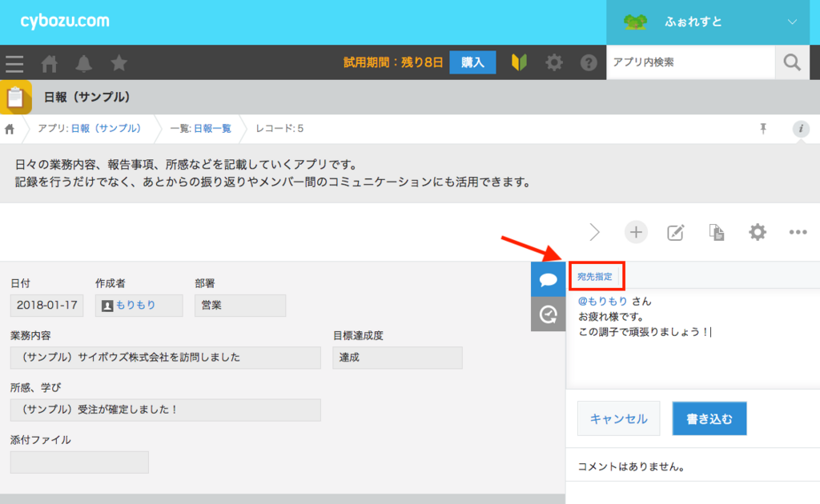The image size is (820, 504).
Task: Go to portal home icon in header
Action: point(49,63)
